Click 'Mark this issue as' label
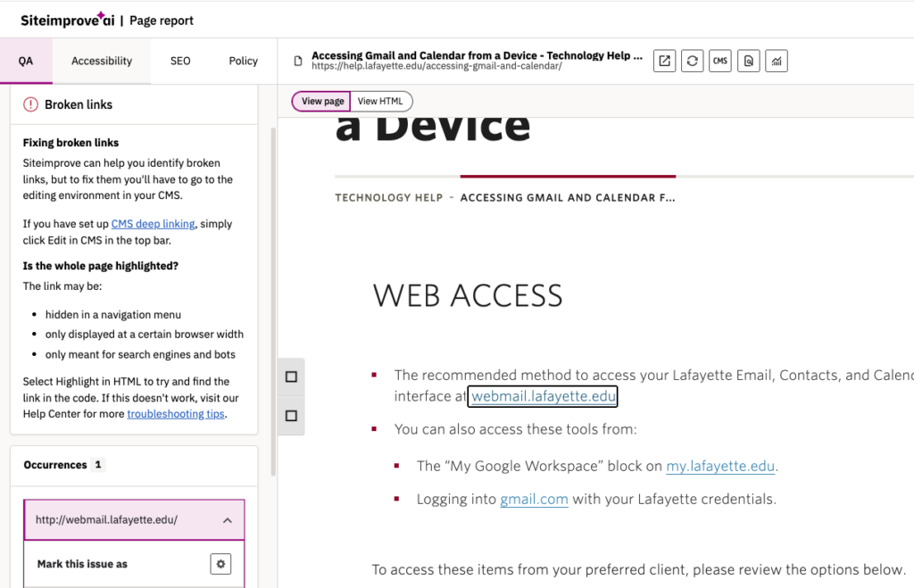The width and height of the screenshot is (914, 588). (82, 564)
